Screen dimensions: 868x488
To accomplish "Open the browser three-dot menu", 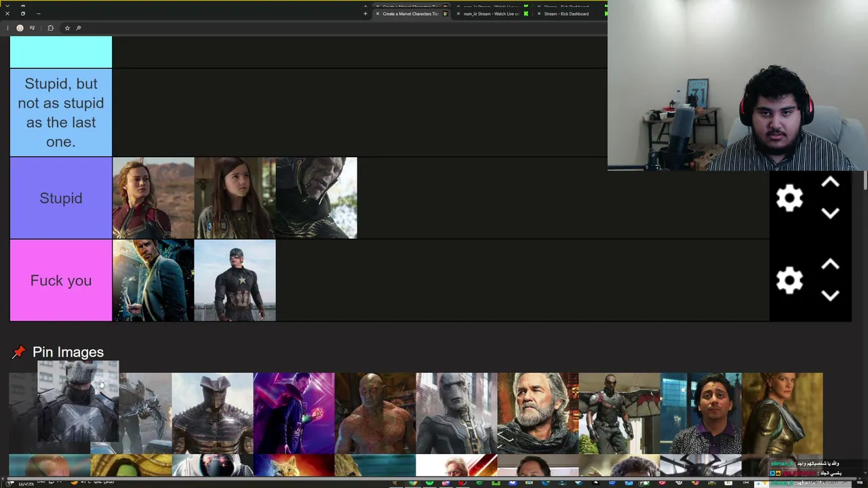I will click(x=7, y=28).
